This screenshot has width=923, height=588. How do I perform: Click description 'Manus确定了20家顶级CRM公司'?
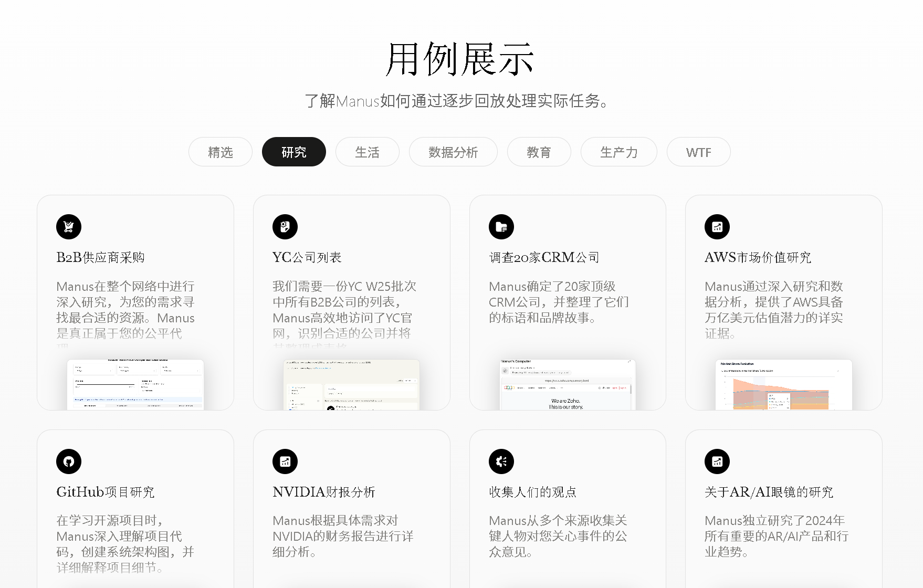tap(559, 302)
